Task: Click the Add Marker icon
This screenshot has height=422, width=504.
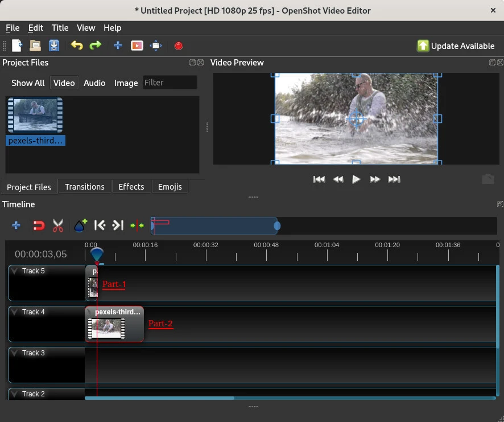Action: click(x=80, y=226)
